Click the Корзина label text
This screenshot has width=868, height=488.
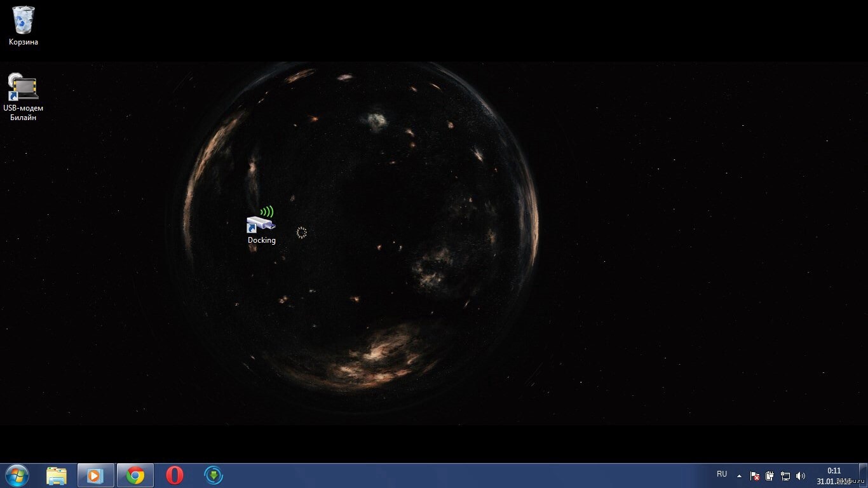[x=24, y=42]
